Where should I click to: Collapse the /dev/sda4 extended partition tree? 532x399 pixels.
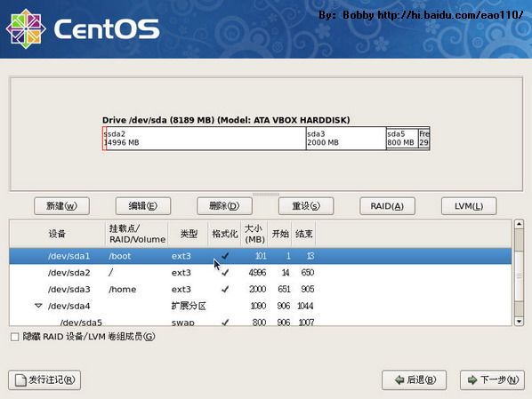[x=38, y=306]
